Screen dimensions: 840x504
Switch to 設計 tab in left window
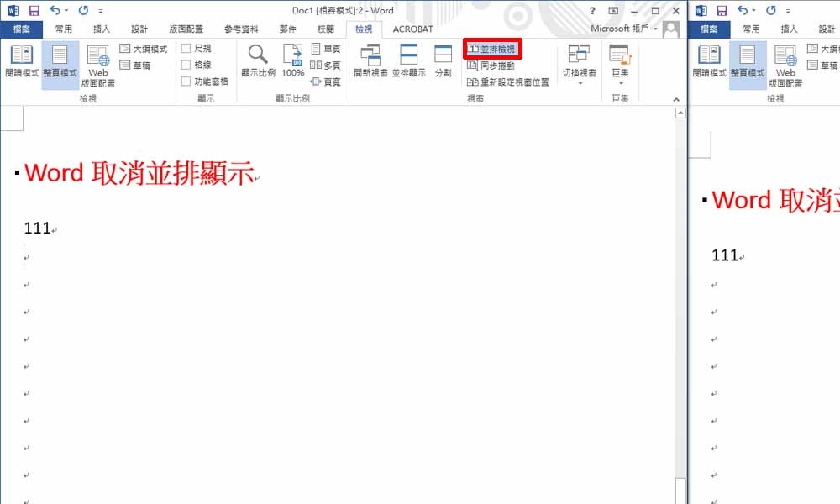[x=139, y=29]
